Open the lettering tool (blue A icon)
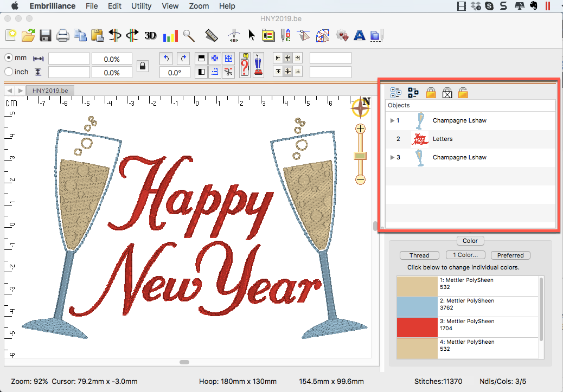Screen dimensions: 563x392 click(x=359, y=36)
